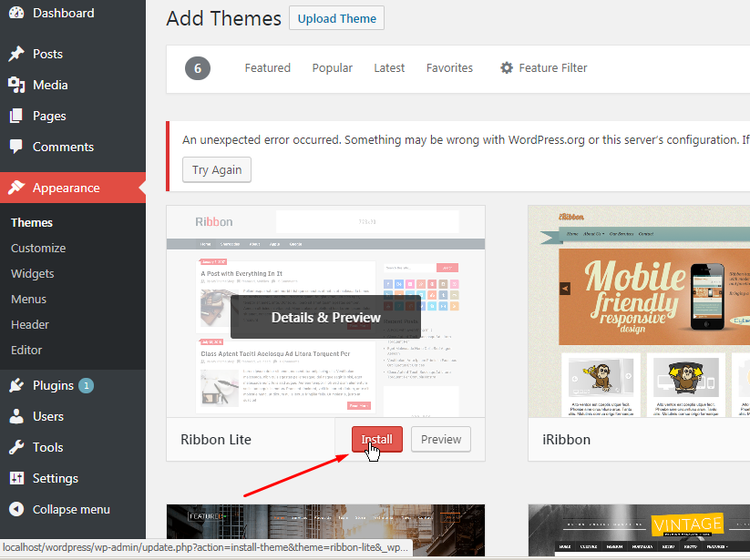
Task: Switch to the Favorites tab
Action: pyautogui.click(x=449, y=68)
